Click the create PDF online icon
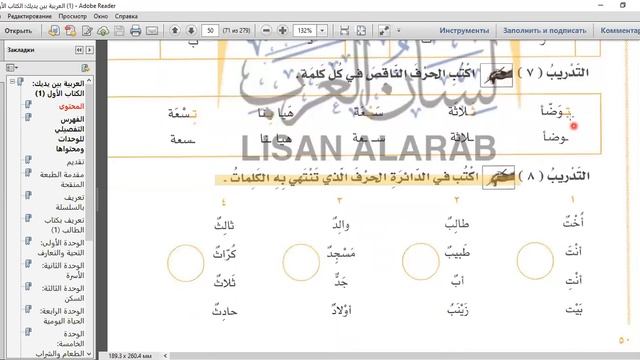 pyautogui.click(x=53, y=31)
